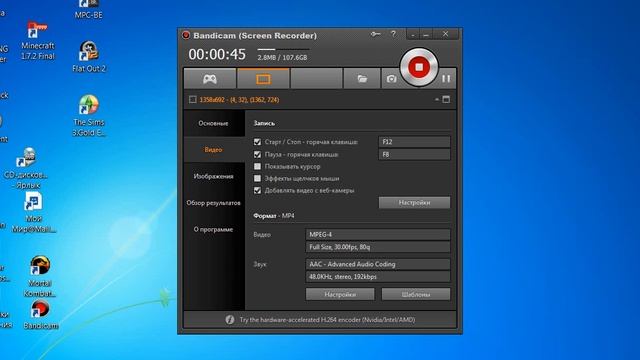
Task: Click the hardware-accelerated H.264 encoder hint
Action: (x=327, y=320)
